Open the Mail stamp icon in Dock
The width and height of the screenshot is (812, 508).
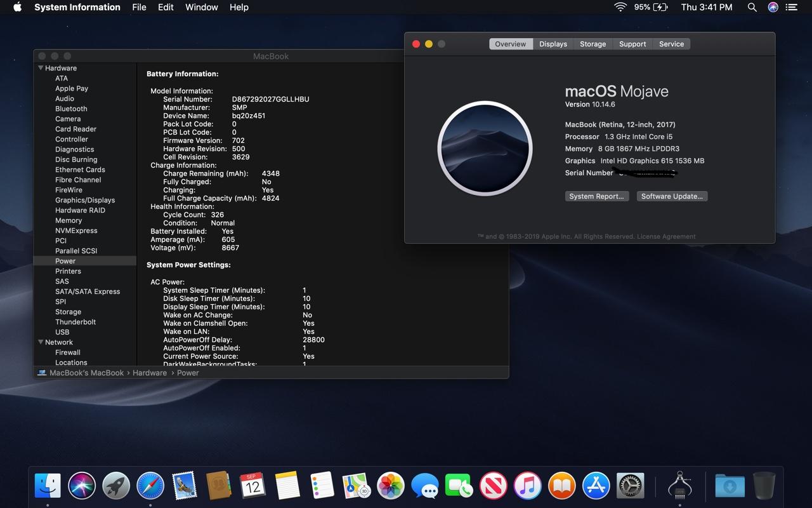pyautogui.click(x=185, y=486)
